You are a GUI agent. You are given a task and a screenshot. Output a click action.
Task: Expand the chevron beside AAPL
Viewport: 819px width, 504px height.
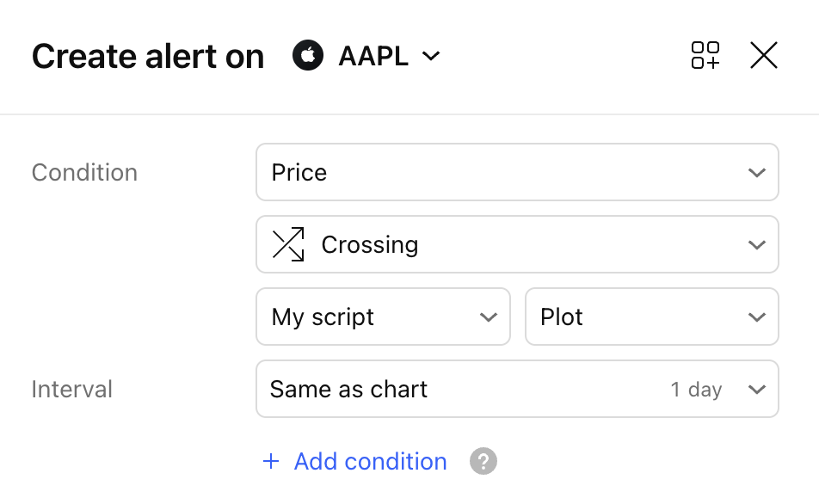431,56
